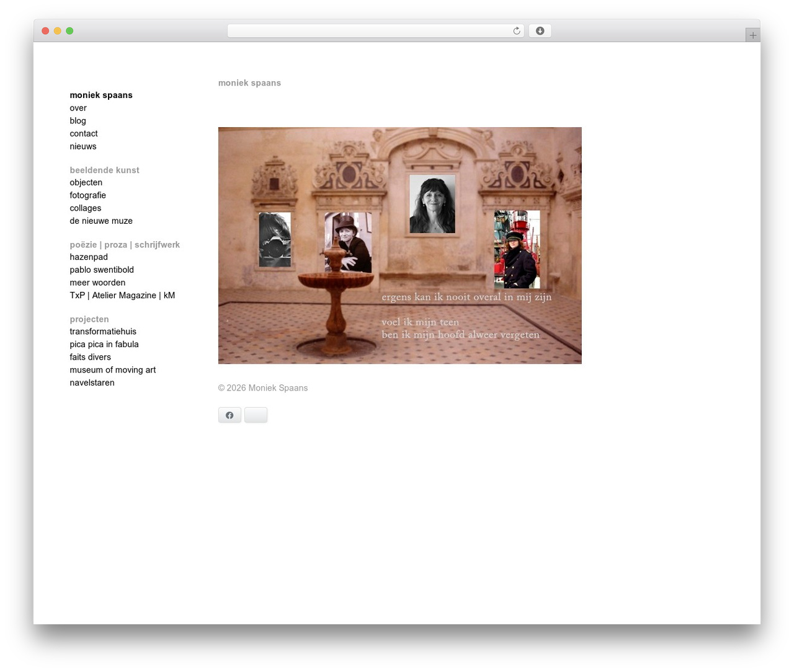Open 'pablo swentibold' page
The height and width of the screenshot is (672, 794).
point(102,270)
